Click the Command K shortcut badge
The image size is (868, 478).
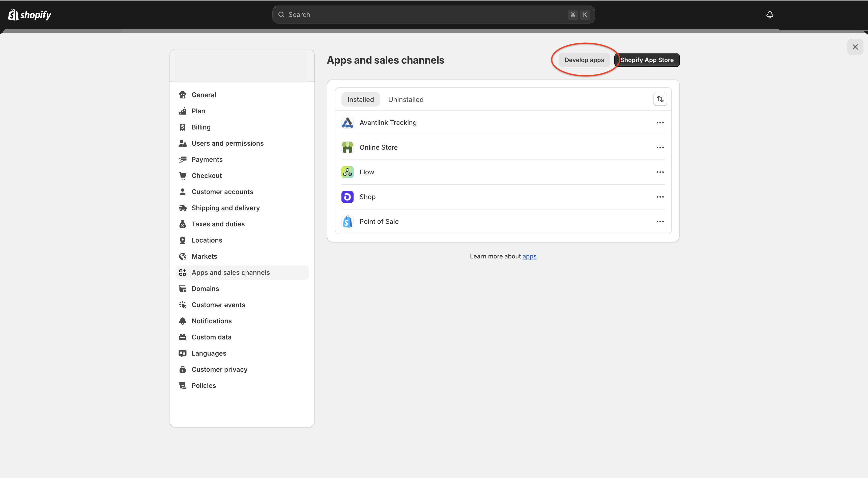click(578, 15)
